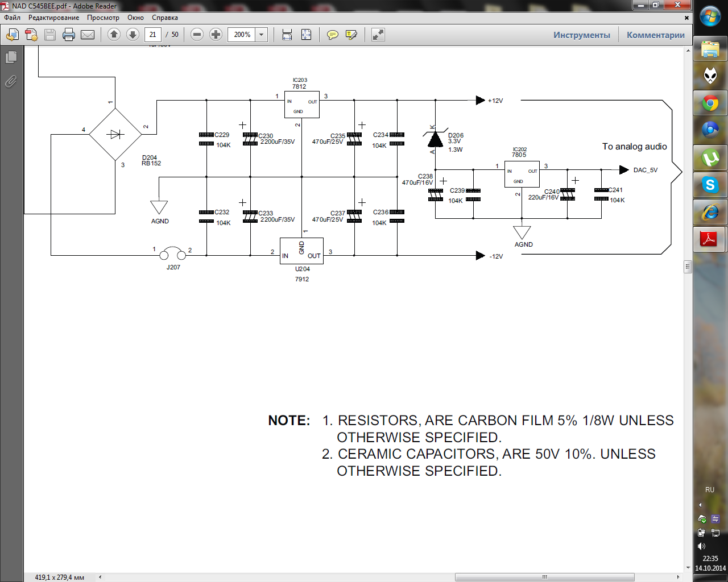This screenshot has height=582, width=728.
Task: Open Internet Explorer from the taskbar
Action: click(710, 212)
